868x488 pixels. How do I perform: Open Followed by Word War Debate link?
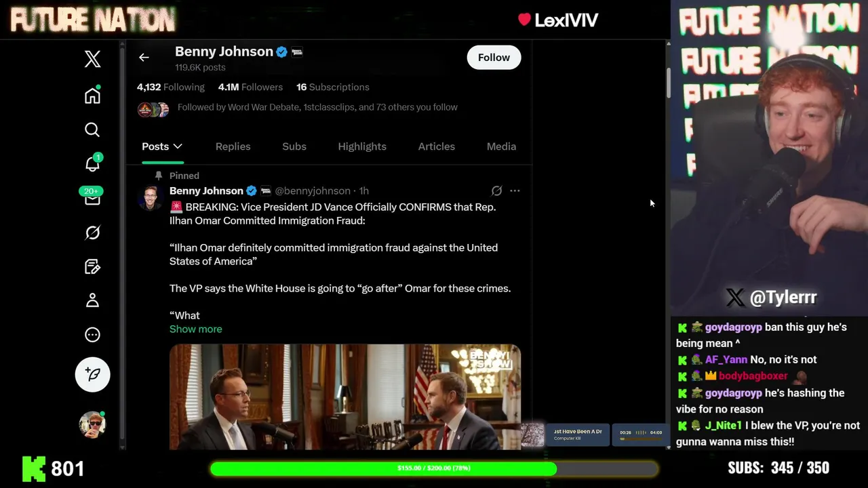click(x=317, y=107)
